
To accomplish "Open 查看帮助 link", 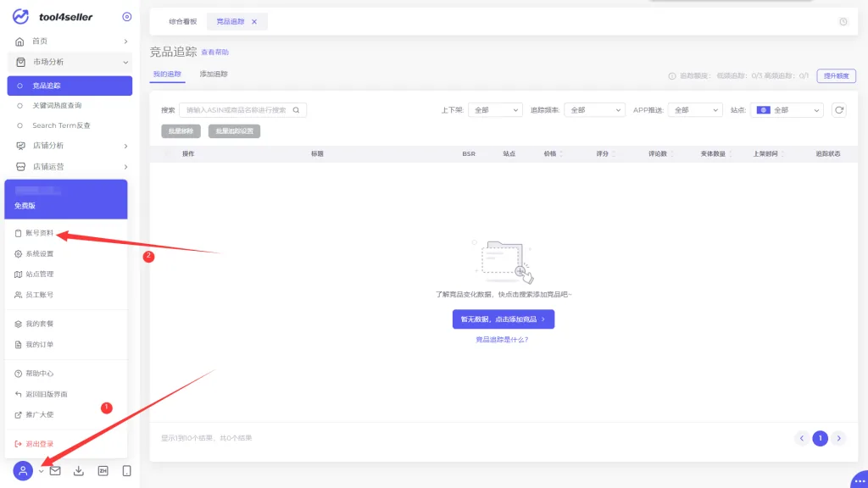I will coord(214,52).
